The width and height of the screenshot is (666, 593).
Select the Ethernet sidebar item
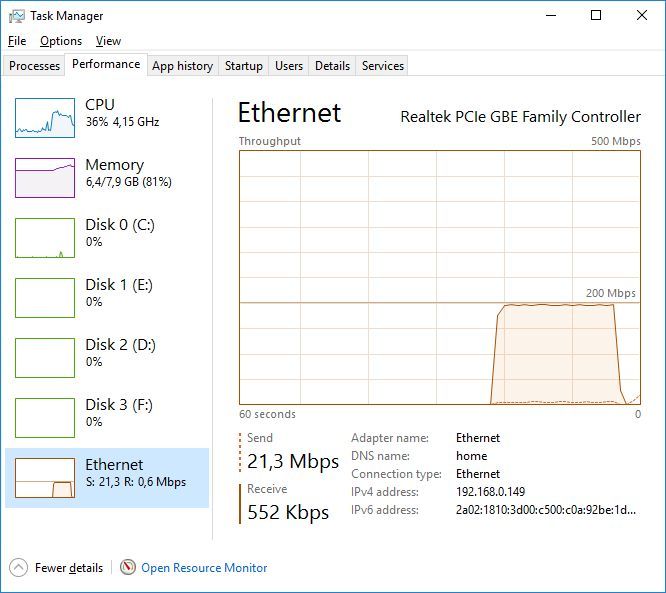[107, 473]
